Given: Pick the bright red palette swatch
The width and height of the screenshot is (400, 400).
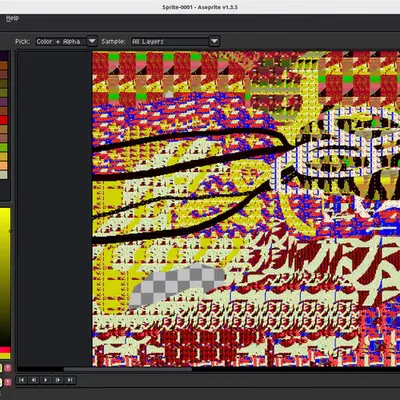Looking at the screenshot, I should pyautogui.click(x=4, y=120).
